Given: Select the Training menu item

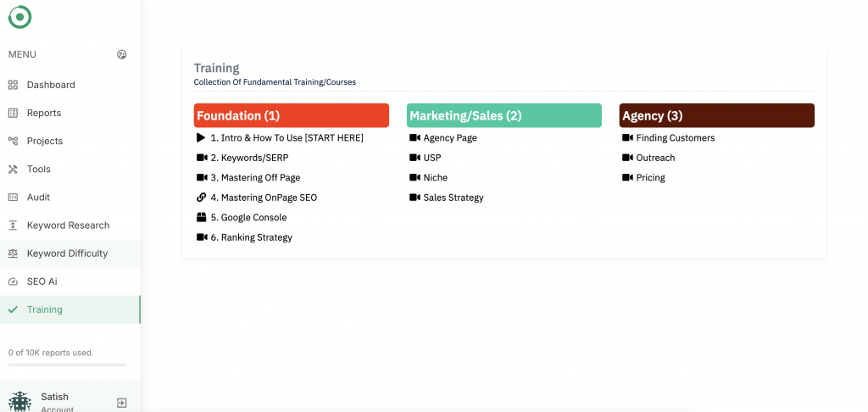Looking at the screenshot, I should click(70, 309).
